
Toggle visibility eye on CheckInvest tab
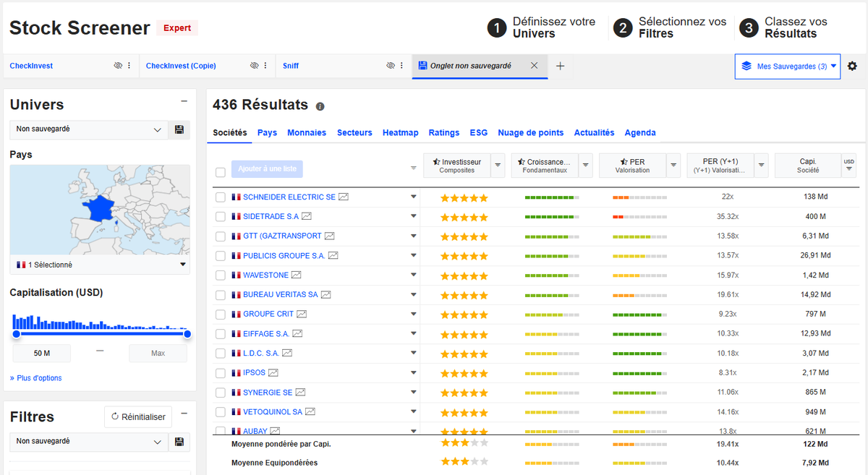pyautogui.click(x=118, y=66)
